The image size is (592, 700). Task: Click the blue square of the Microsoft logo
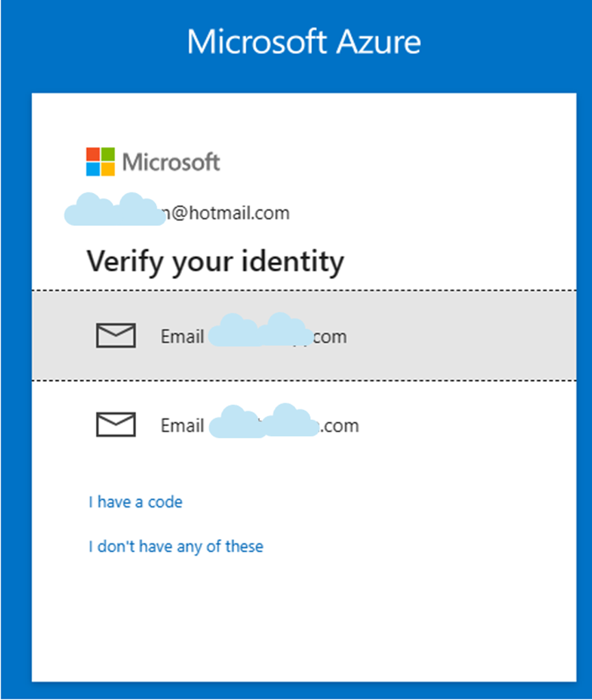93,169
